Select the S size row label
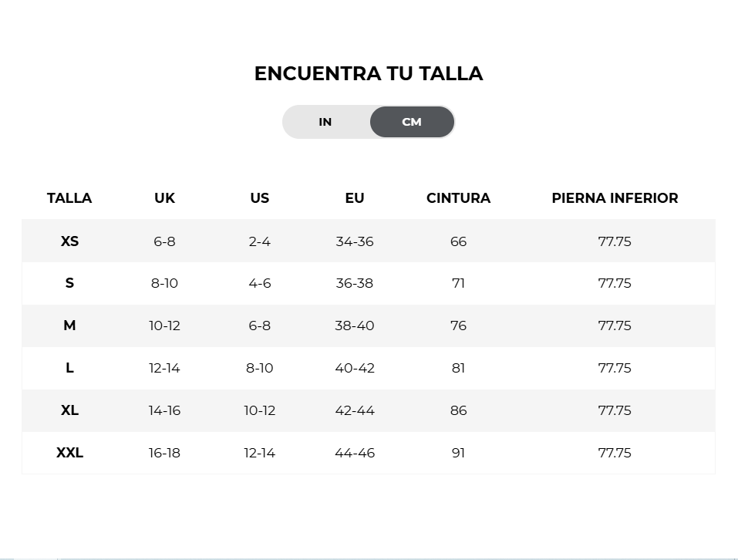This screenshot has width=738, height=560. pyautogui.click(x=69, y=283)
